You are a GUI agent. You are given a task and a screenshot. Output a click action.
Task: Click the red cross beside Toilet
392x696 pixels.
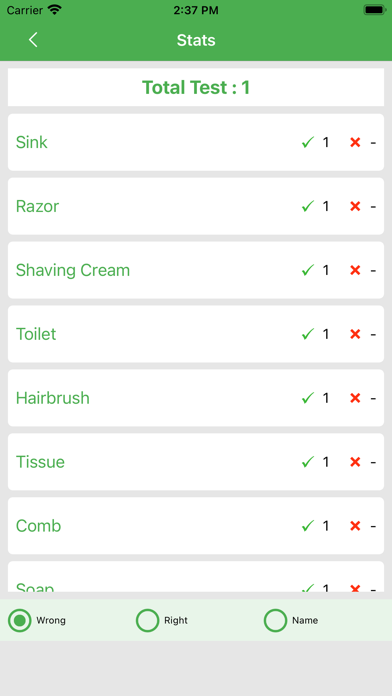[355, 334]
